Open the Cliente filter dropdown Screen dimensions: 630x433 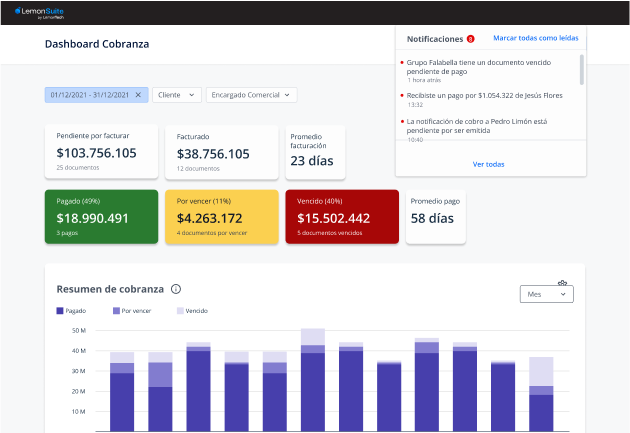tap(176, 95)
